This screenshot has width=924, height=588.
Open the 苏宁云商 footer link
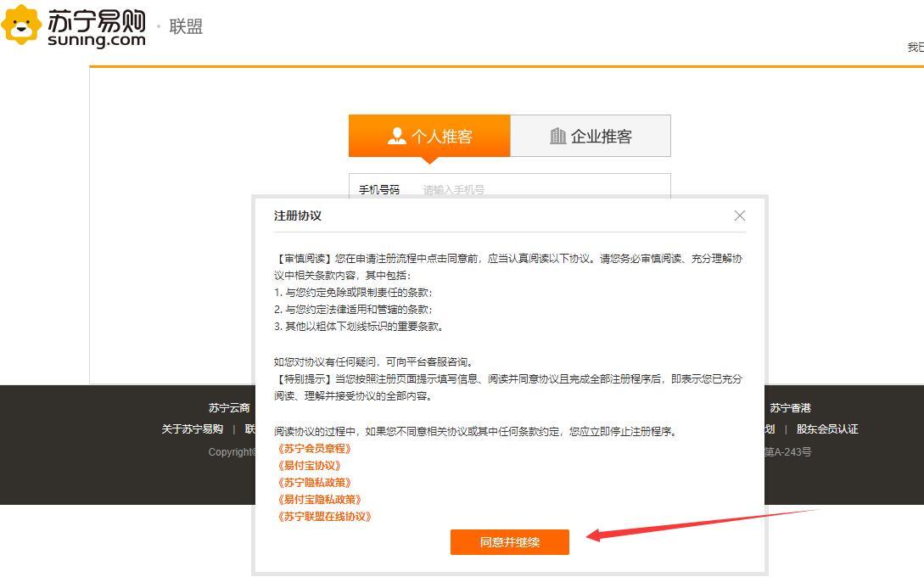click(229, 408)
